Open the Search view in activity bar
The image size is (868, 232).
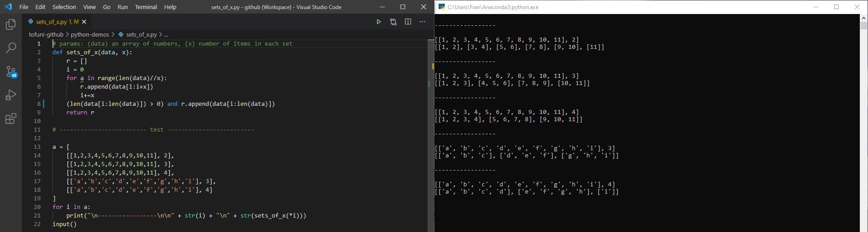11,48
